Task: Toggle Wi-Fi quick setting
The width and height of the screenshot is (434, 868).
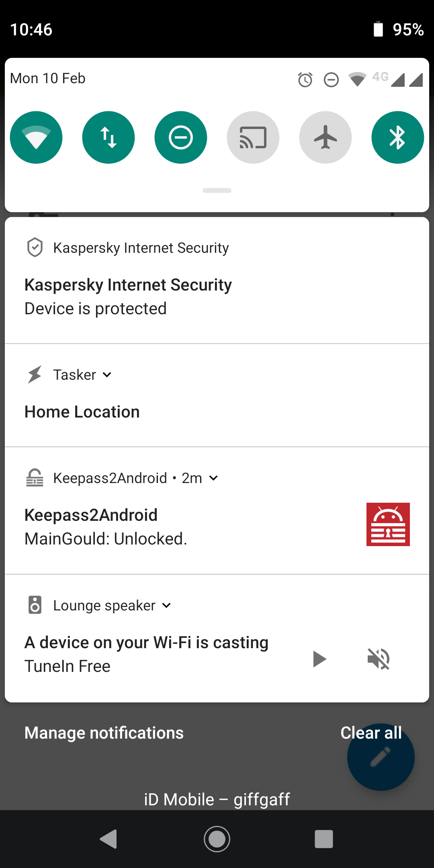Action: 36,137
